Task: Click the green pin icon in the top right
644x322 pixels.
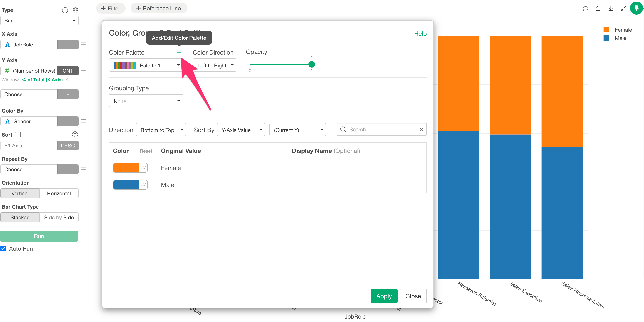Action: coord(636,9)
